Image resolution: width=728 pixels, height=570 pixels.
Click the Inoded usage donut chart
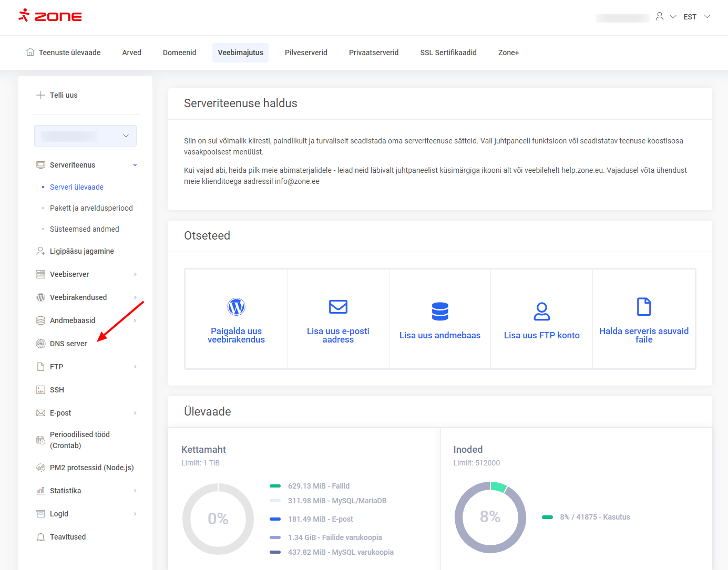[490, 517]
